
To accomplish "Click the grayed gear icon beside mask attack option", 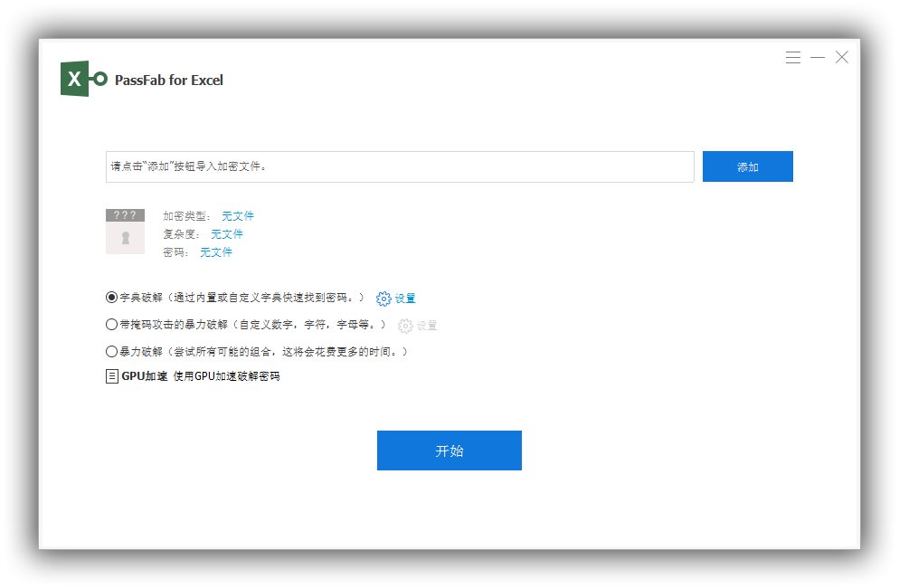I will 406,326.
